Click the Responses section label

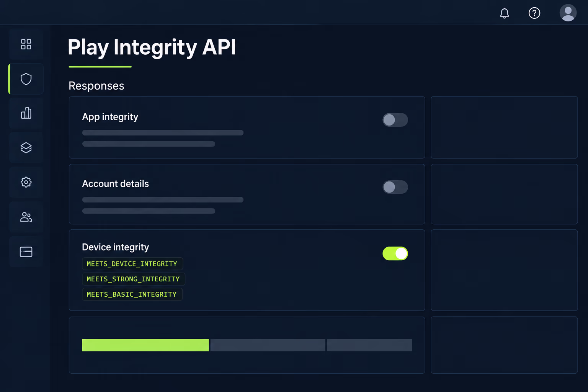click(x=96, y=86)
